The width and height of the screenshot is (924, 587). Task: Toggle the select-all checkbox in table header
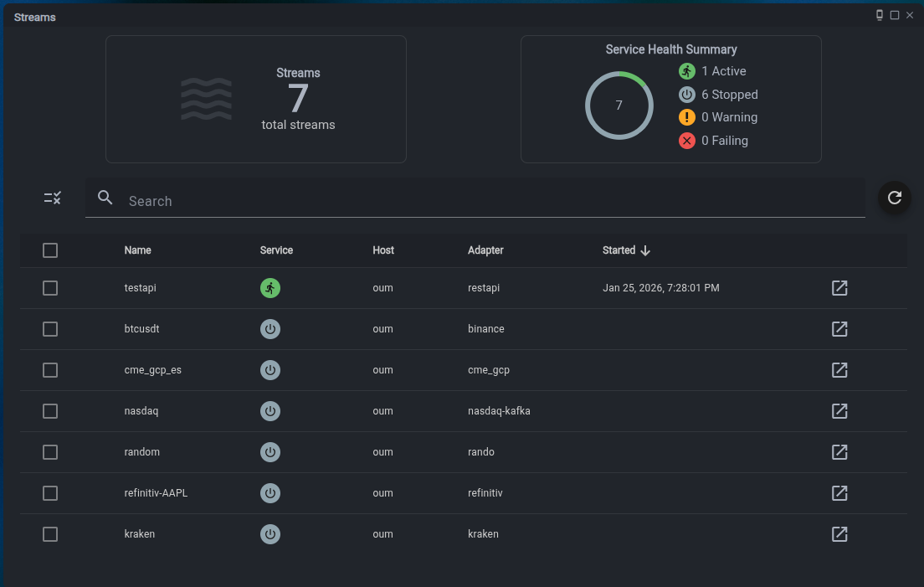pyautogui.click(x=50, y=250)
